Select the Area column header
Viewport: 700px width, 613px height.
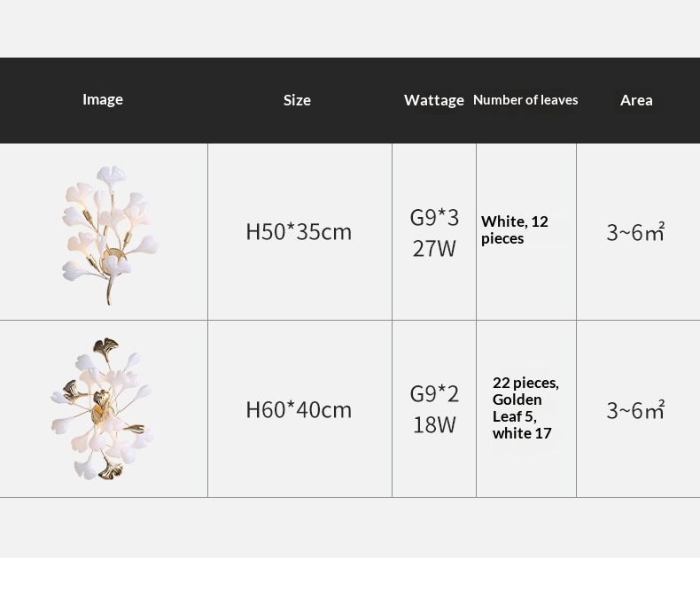[x=636, y=100]
